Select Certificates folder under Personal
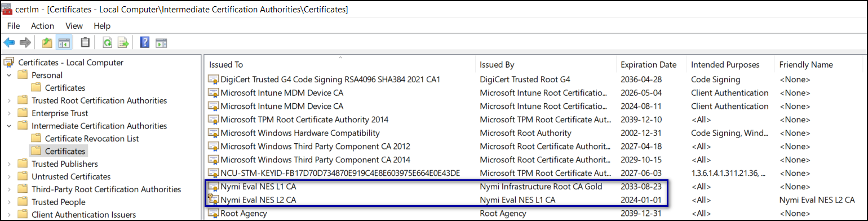Viewport: 868px width, 221px height. (x=65, y=88)
